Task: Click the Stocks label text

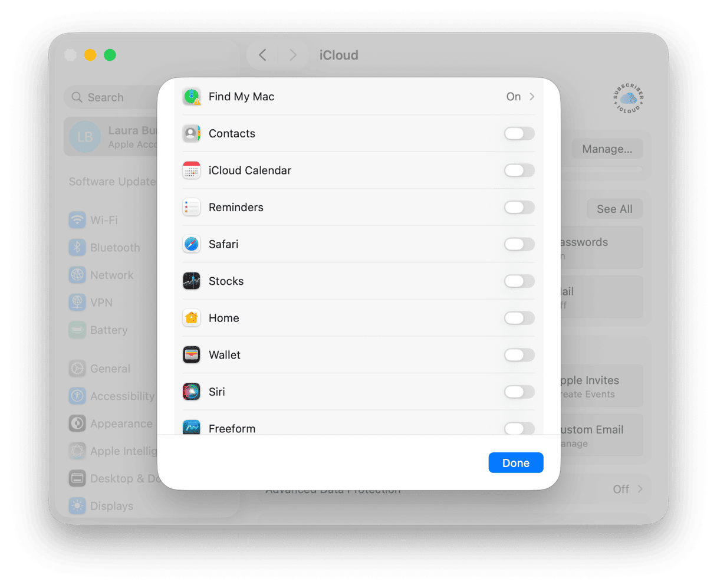Action: coord(226,281)
